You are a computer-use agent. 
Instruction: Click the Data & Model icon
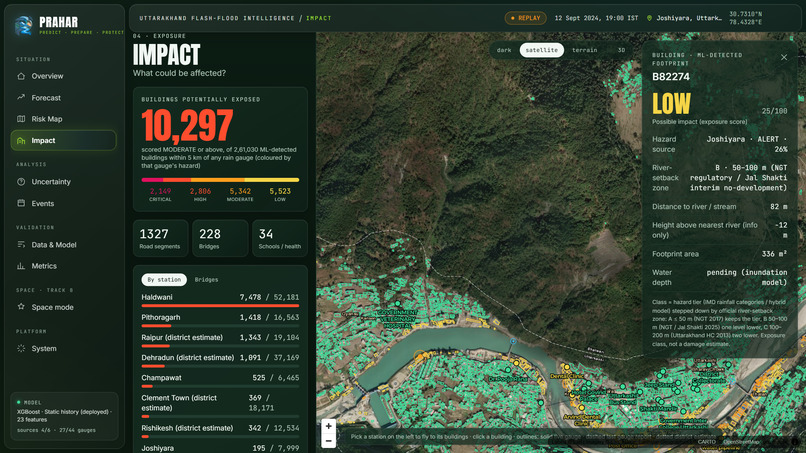click(21, 245)
